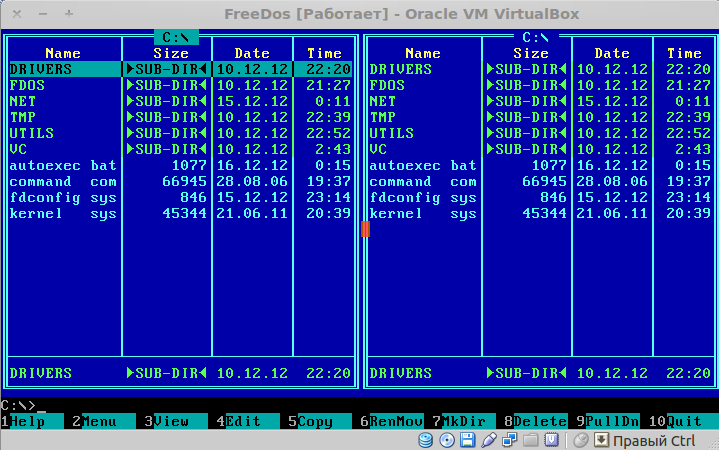Click the floppy disk status icon
The height and width of the screenshot is (450, 719).
tap(467, 440)
